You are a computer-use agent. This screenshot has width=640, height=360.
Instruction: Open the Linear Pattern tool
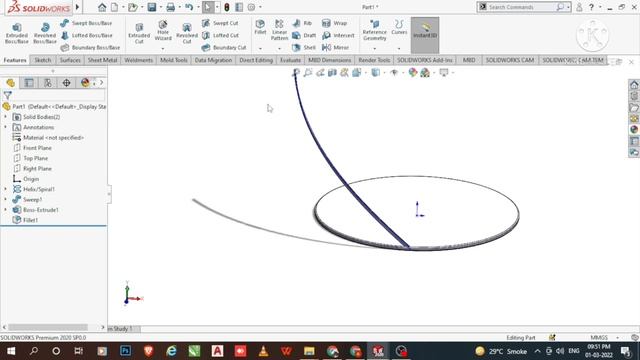280,30
